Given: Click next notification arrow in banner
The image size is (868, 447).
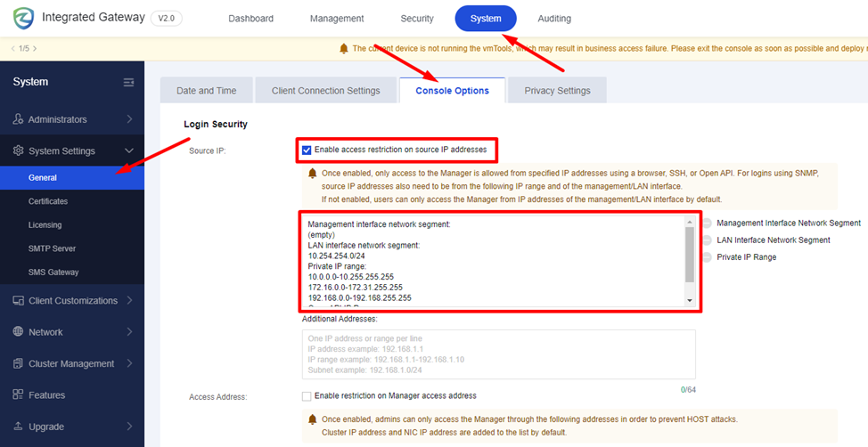Looking at the screenshot, I should (x=35, y=49).
